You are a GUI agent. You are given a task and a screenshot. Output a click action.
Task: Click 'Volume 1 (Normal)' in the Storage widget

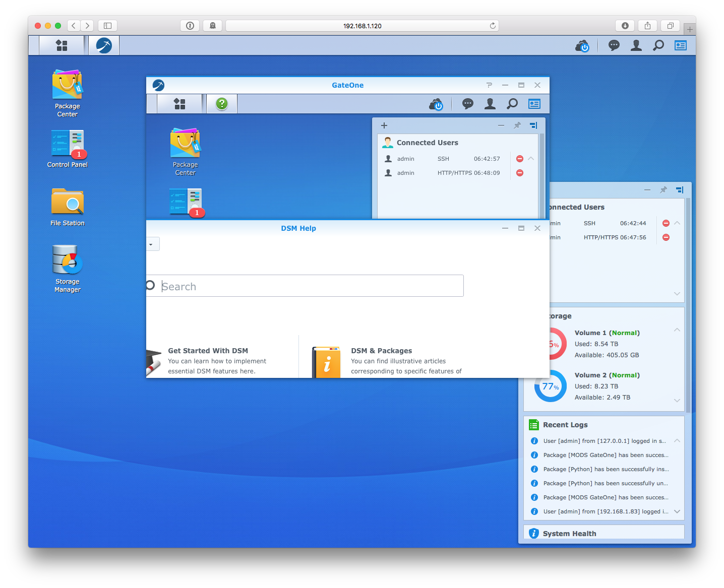pyautogui.click(x=607, y=333)
